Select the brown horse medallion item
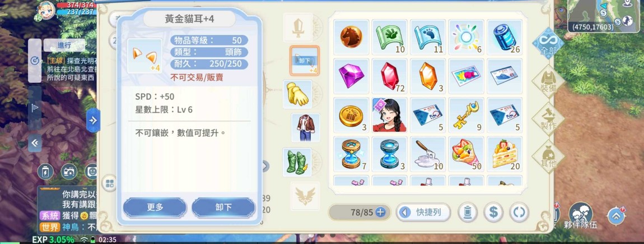 click(x=351, y=37)
